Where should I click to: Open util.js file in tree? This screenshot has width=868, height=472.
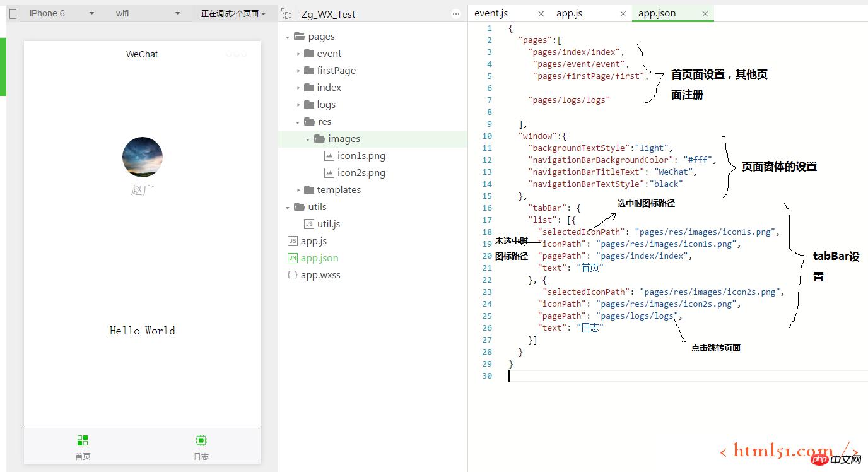pos(328,224)
